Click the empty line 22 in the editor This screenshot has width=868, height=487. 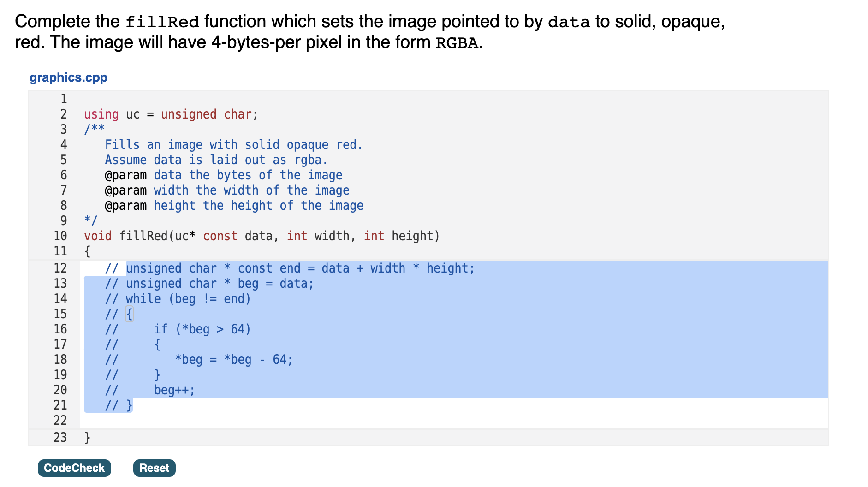click(184, 420)
